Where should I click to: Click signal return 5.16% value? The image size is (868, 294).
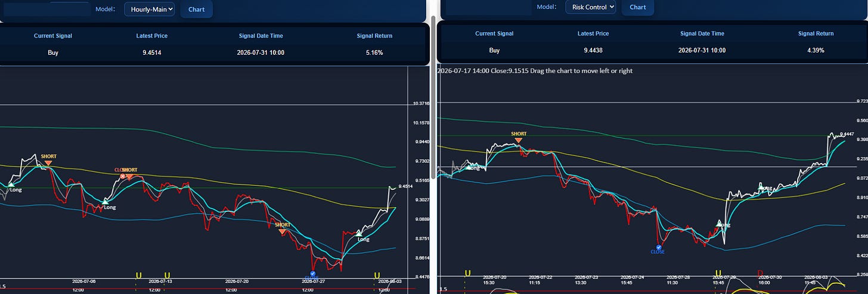click(x=374, y=52)
